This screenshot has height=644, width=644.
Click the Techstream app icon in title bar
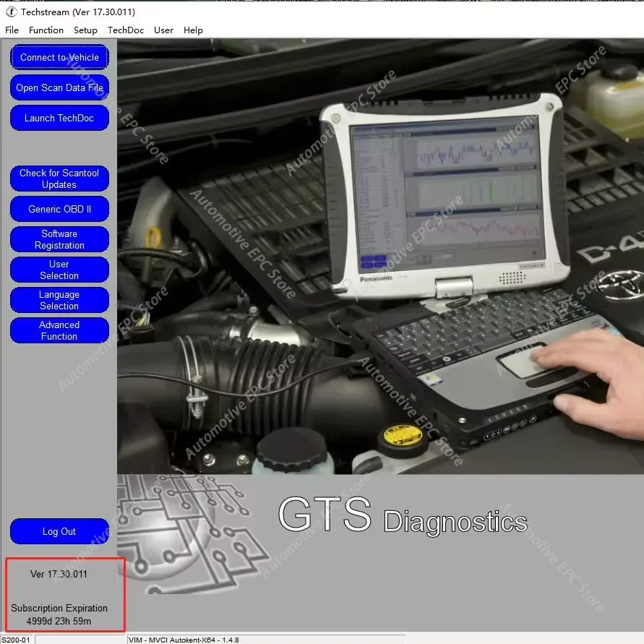point(11,12)
